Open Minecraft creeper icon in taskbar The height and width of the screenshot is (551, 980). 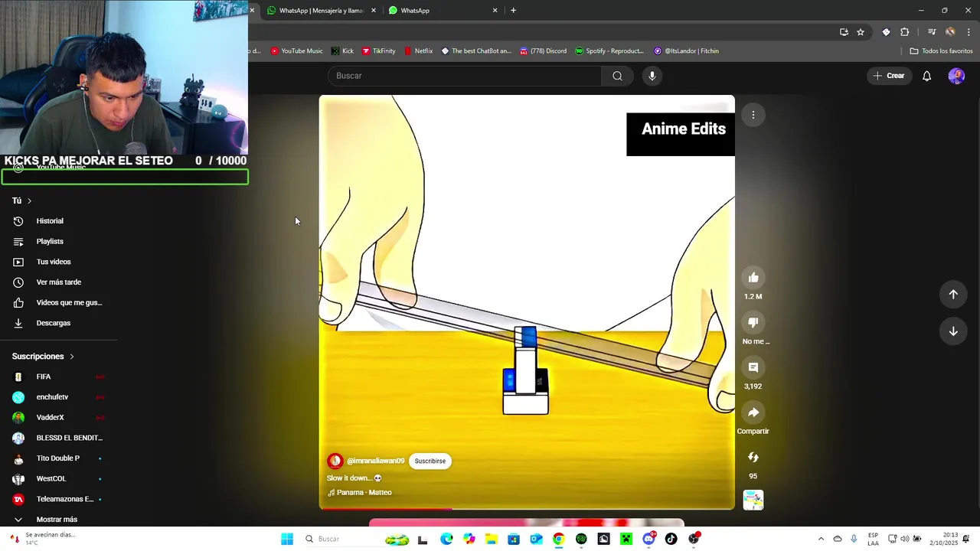pyautogui.click(x=626, y=539)
